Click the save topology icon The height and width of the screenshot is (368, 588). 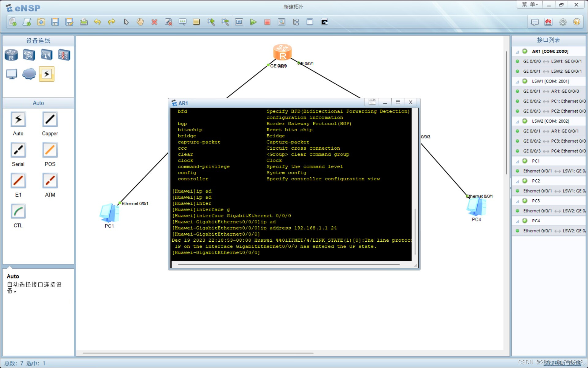(x=55, y=22)
